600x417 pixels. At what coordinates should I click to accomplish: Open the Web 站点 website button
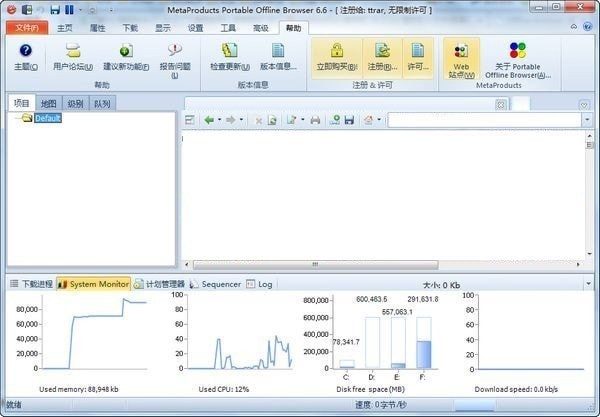(x=461, y=58)
